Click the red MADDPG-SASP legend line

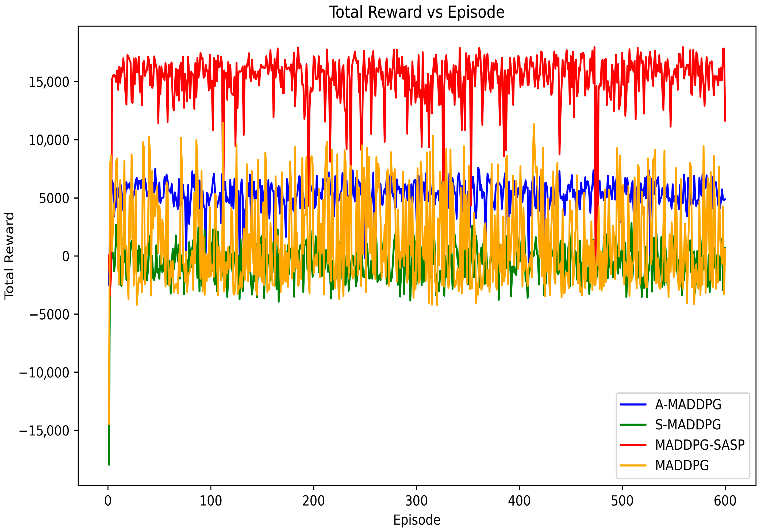click(633, 445)
